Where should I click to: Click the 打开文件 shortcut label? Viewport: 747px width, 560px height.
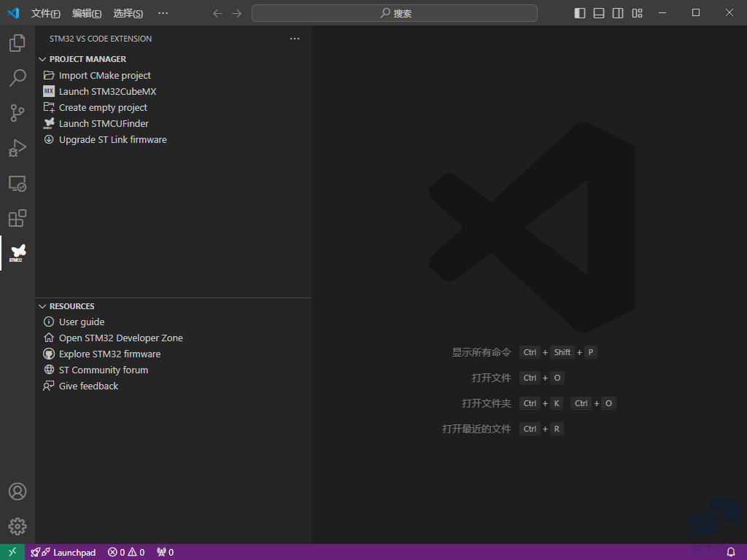pyautogui.click(x=491, y=378)
